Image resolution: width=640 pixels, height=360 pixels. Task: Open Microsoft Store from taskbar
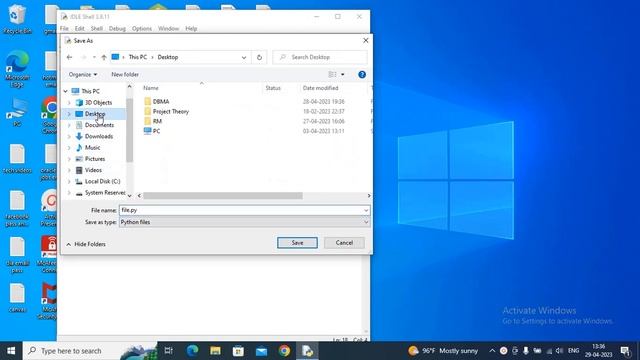click(238, 351)
